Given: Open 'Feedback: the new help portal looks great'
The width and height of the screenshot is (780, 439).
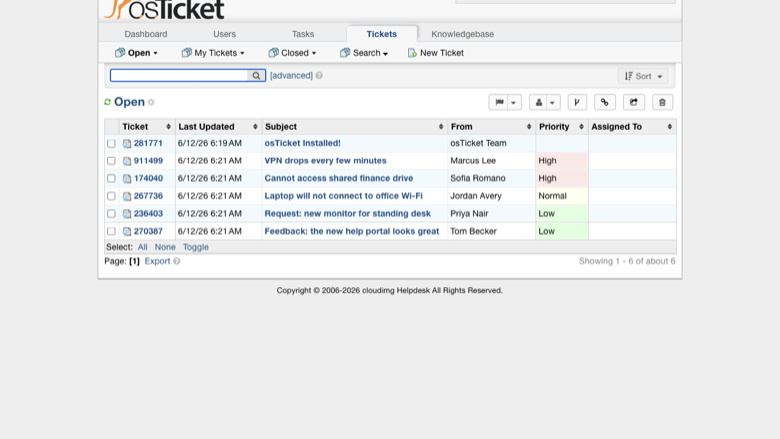Looking at the screenshot, I should (x=352, y=231).
